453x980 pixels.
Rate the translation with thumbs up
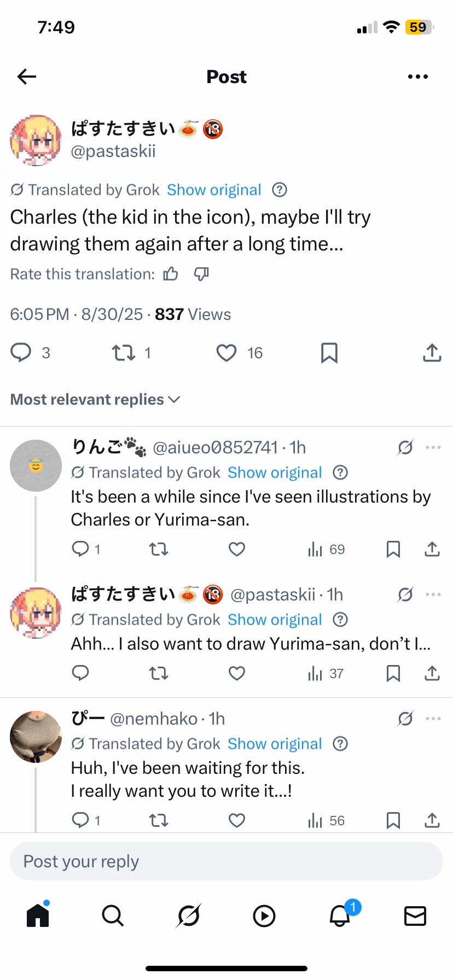click(x=171, y=274)
